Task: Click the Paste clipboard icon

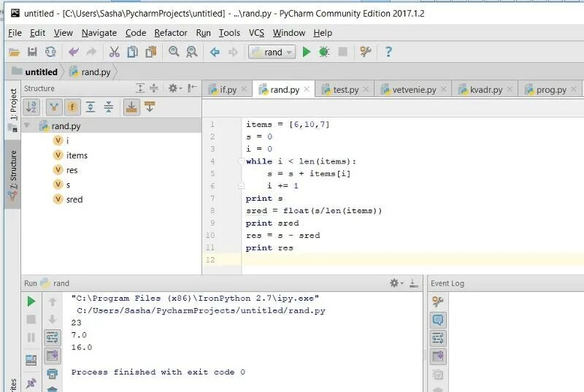Action: click(x=151, y=52)
